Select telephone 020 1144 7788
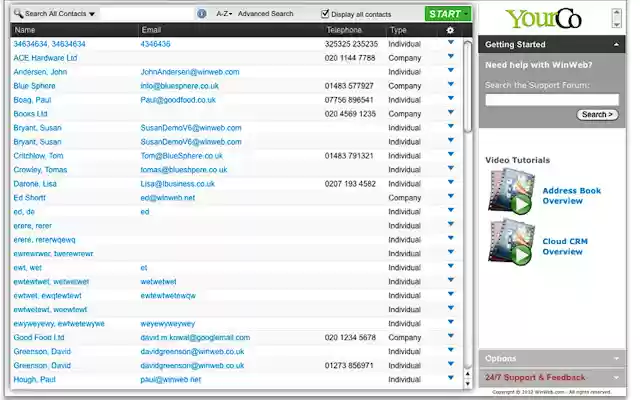 (x=350, y=58)
